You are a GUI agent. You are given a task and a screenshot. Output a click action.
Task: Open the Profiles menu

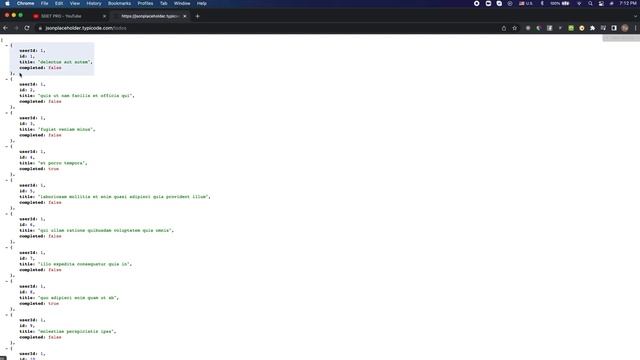point(145,3)
